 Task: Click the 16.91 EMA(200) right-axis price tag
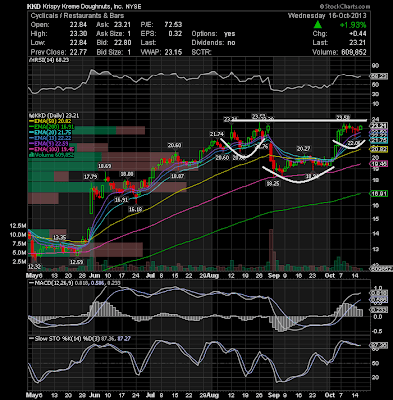pos(379,194)
